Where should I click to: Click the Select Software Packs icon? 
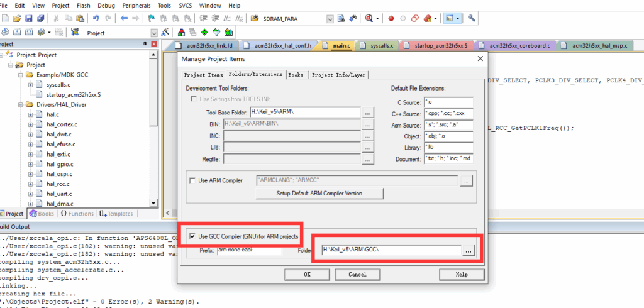tap(216, 33)
